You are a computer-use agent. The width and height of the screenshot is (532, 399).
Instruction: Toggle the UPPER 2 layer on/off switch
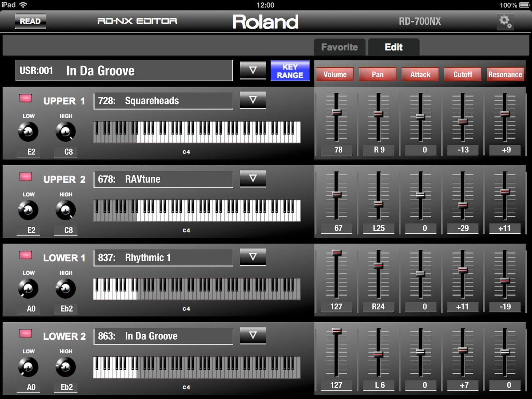(x=26, y=177)
